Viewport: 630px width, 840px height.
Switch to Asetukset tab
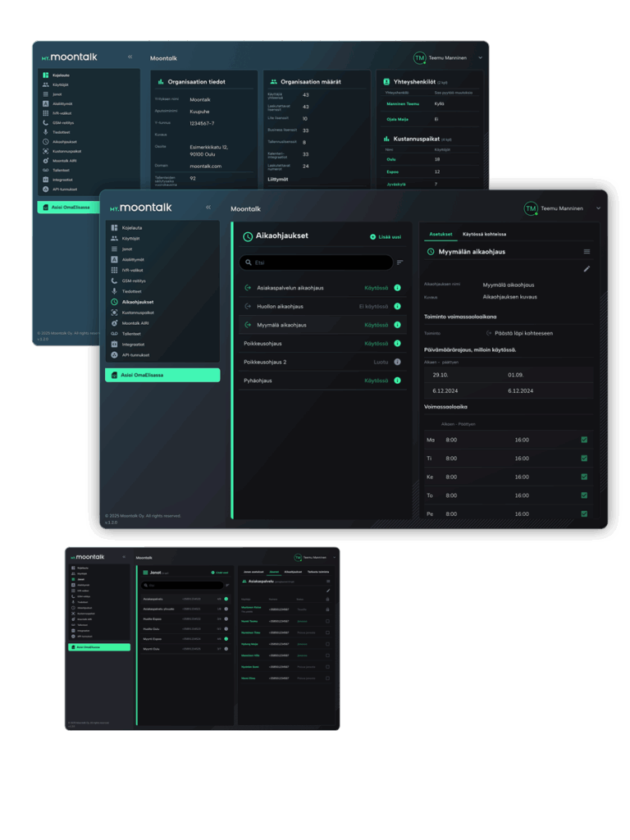pyautogui.click(x=441, y=234)
